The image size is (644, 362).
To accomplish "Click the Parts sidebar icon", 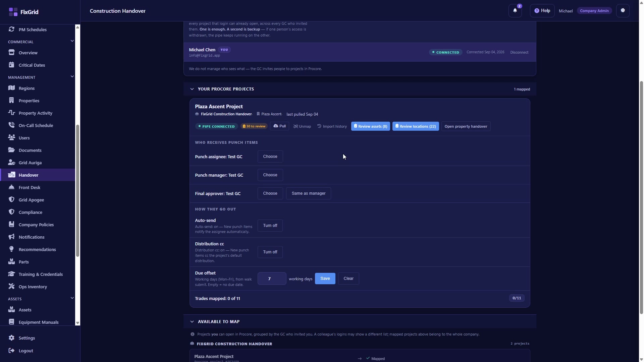I will 11,261.
